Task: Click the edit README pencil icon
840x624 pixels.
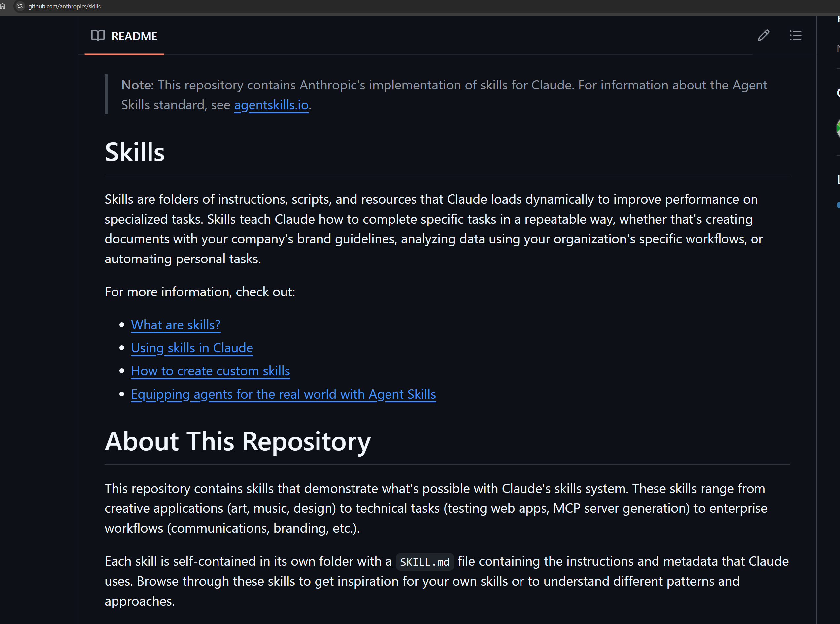Action: (x=763, y=36)
